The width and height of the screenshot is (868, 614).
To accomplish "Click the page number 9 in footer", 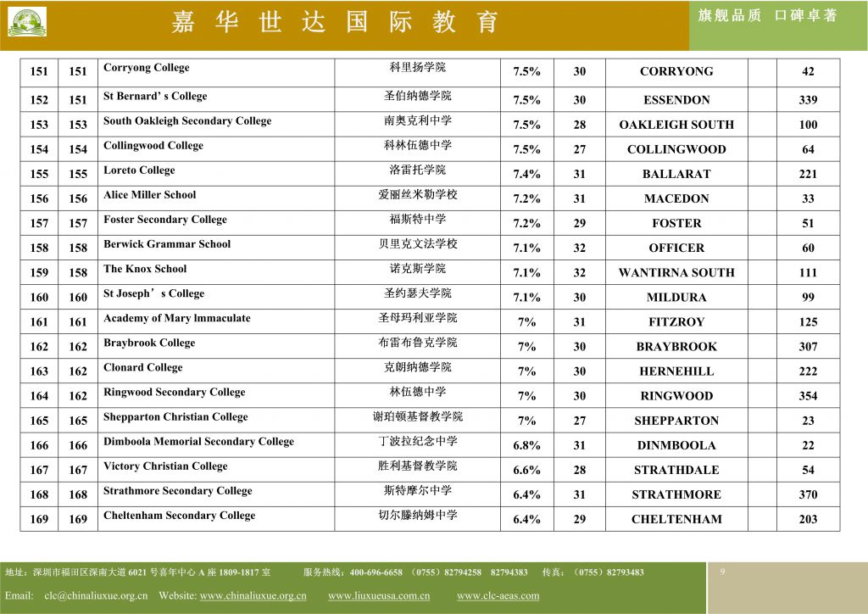I will click(722, 572).
